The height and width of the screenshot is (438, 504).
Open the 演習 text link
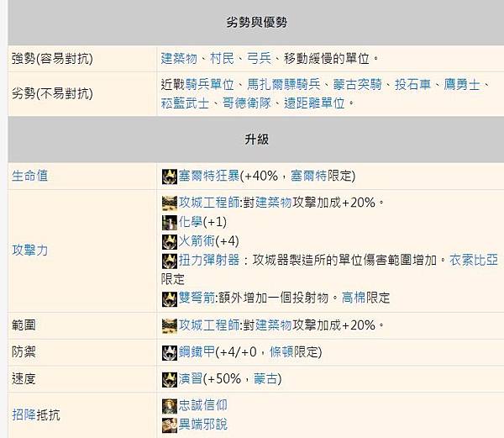tap(191, 379)
